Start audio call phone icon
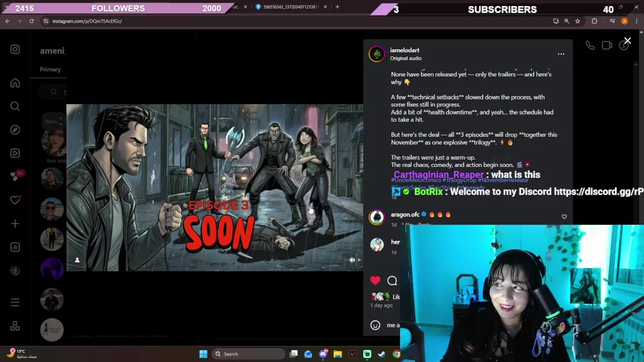The height and width of the screenshot is (362, 644). click(590, 46)
